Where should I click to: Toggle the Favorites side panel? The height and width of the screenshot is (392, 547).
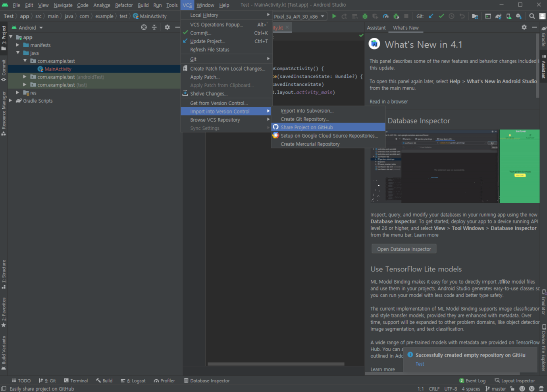[4, 312]
